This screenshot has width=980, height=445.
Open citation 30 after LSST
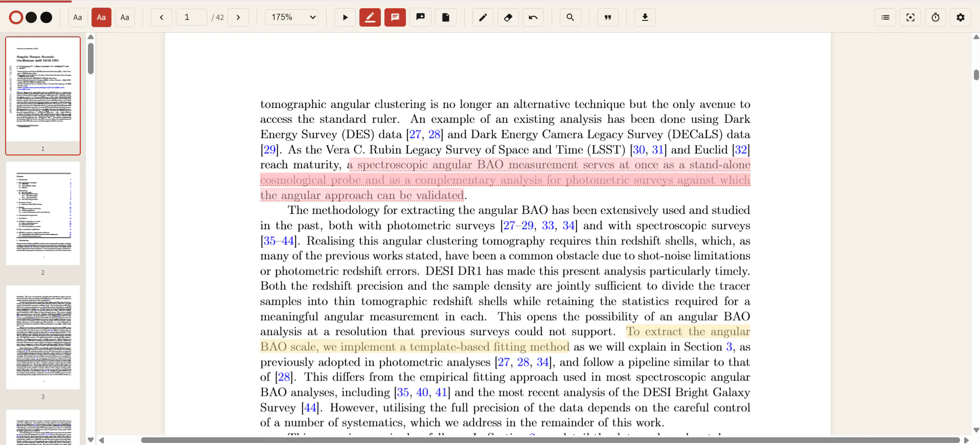pyautogui.click(x=639, y=150)
